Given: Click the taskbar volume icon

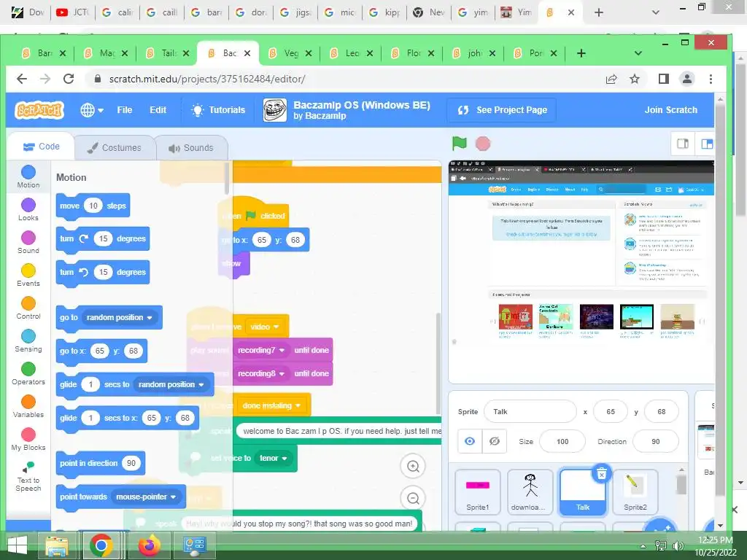Looking at the screenshot, I should (x=678, y=545).
